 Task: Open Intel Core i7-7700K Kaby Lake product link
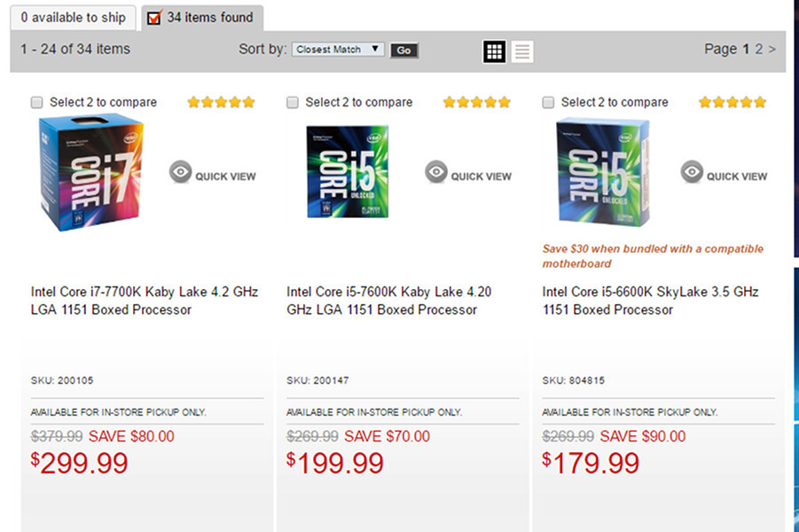(145, 301)
